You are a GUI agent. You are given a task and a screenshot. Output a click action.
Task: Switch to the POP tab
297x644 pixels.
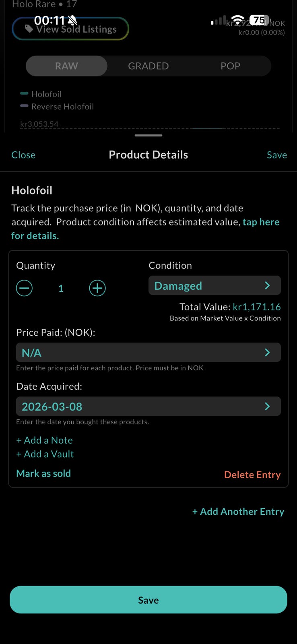coord(230,66)
